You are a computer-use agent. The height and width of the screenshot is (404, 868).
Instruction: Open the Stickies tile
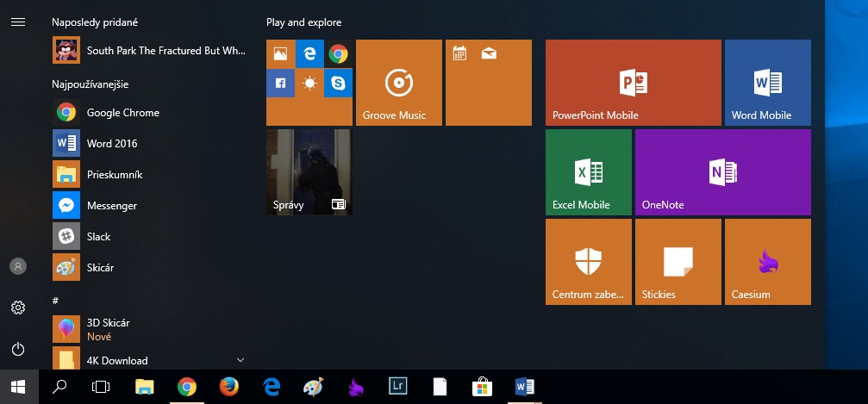click(x=678, y=262)
